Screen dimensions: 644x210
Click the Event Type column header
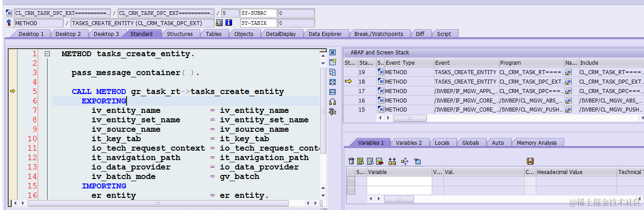(x=409, y=63)
